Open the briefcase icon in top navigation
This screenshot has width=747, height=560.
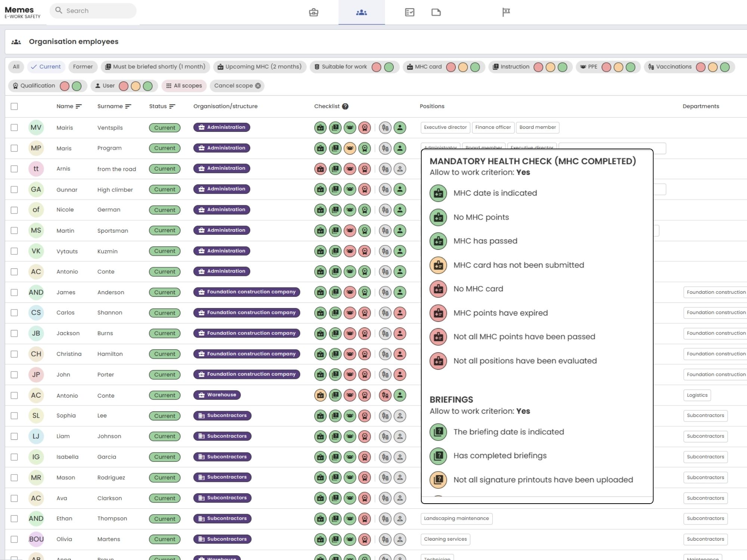314,12
